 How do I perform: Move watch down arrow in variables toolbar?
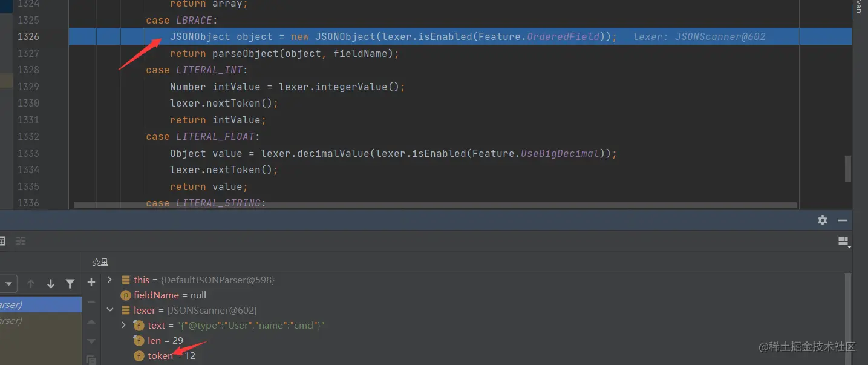[91, 341]
